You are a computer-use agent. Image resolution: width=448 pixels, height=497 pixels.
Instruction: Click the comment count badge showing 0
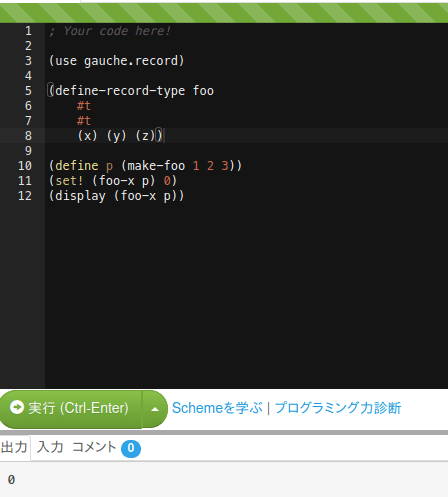[131, 448]
